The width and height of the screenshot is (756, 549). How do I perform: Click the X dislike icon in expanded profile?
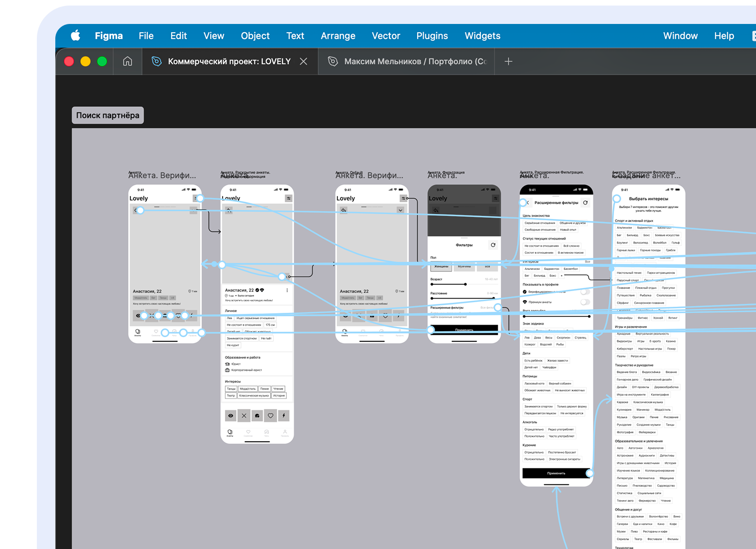pyautogui.click(x=244, y=415)
